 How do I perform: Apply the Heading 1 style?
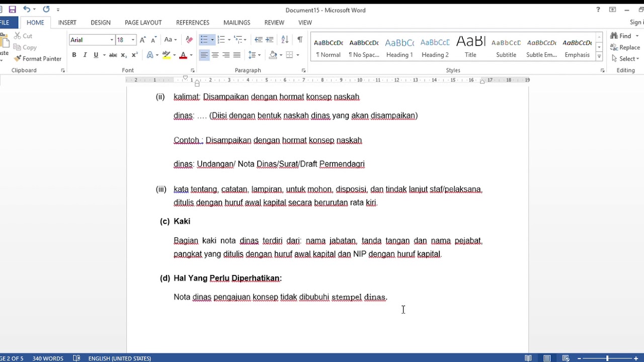[399, 47]
